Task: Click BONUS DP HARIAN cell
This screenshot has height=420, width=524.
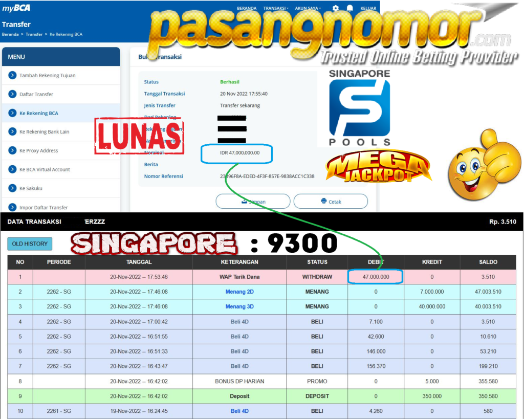Action: click(239, 381)
